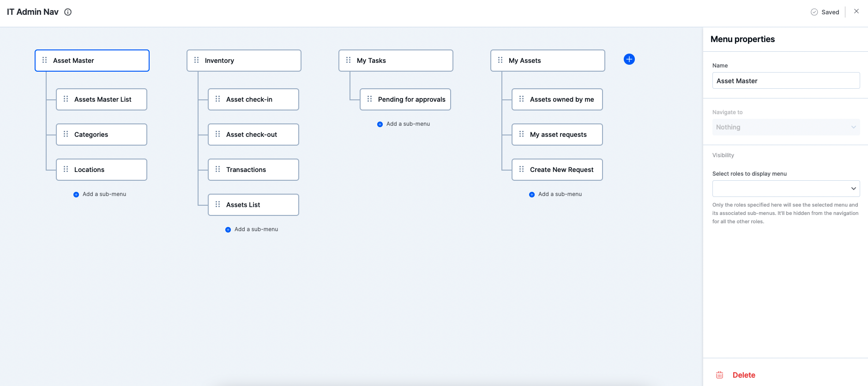Select the Asset check-out sub-menu
This screenshot has width=868, height=386.
(x=253, y=135)
